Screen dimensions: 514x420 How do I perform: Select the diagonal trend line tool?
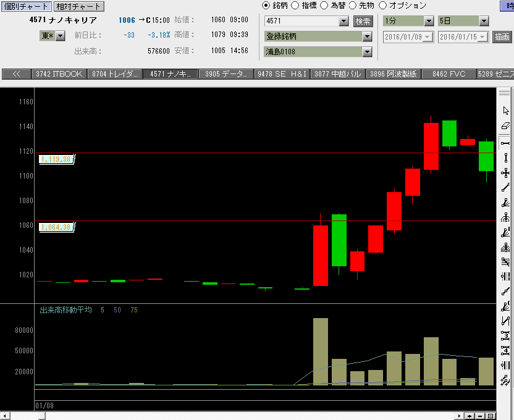[505, 187]
